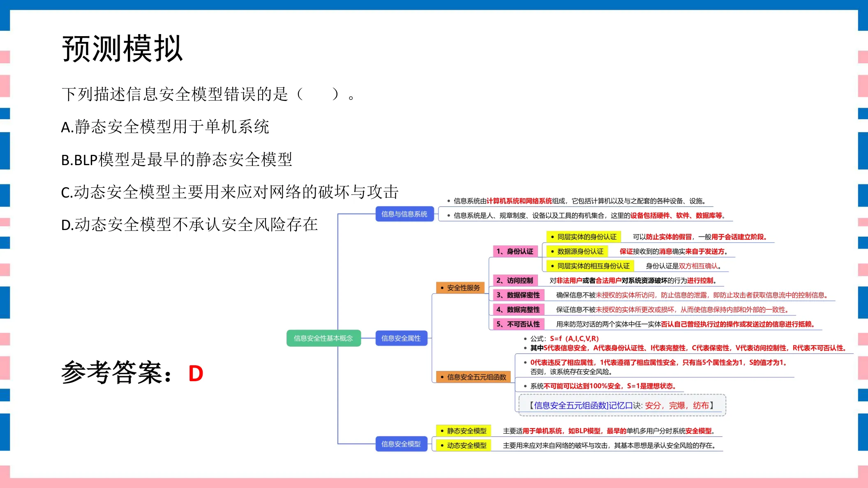Click the description 保证接收到的消息确实来自于发送方
The width and height of the screenshot is (868, 488).
[x=674, y=251]
